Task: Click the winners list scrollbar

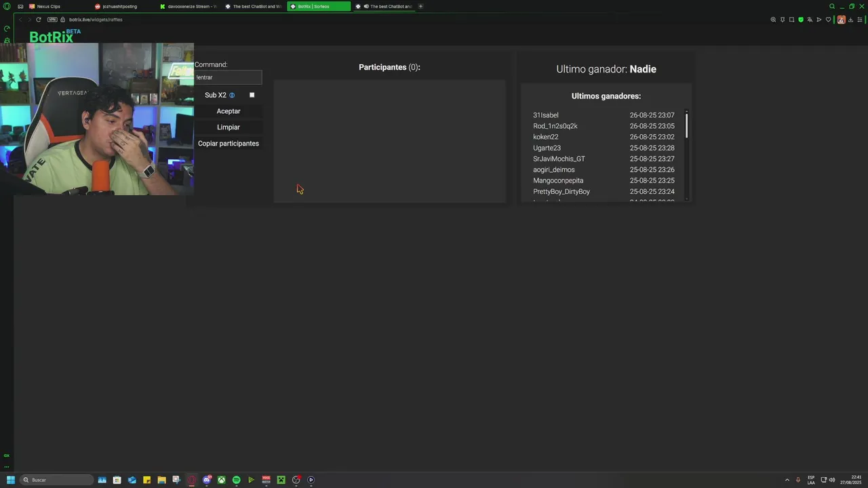Action: pos(686,125)
